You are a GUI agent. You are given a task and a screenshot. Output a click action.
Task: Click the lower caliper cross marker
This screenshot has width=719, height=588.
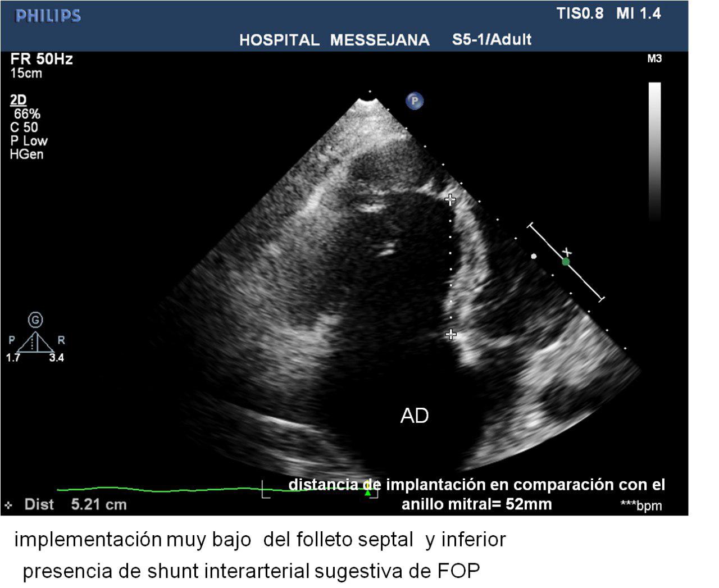pos(450,335)
